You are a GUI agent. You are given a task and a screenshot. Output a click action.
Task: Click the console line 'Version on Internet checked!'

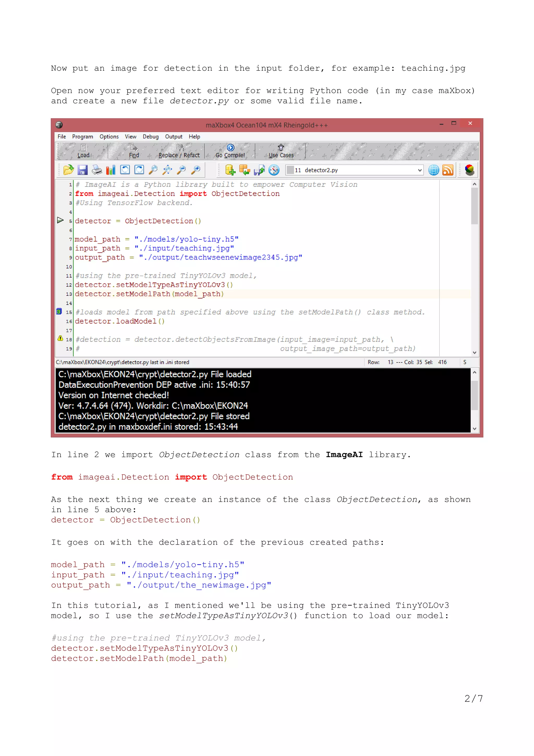[114, 395]
